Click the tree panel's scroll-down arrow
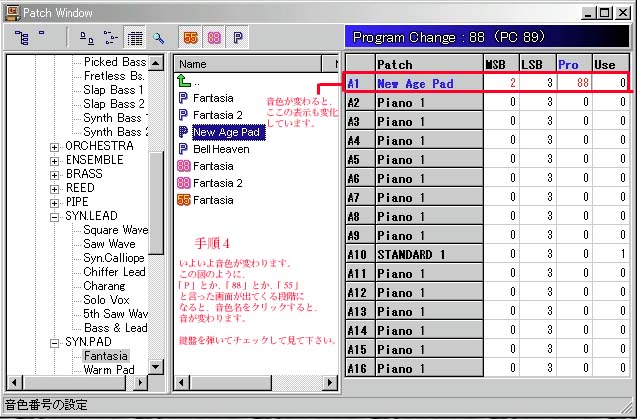637x419 pixels. tap(156, 365)
